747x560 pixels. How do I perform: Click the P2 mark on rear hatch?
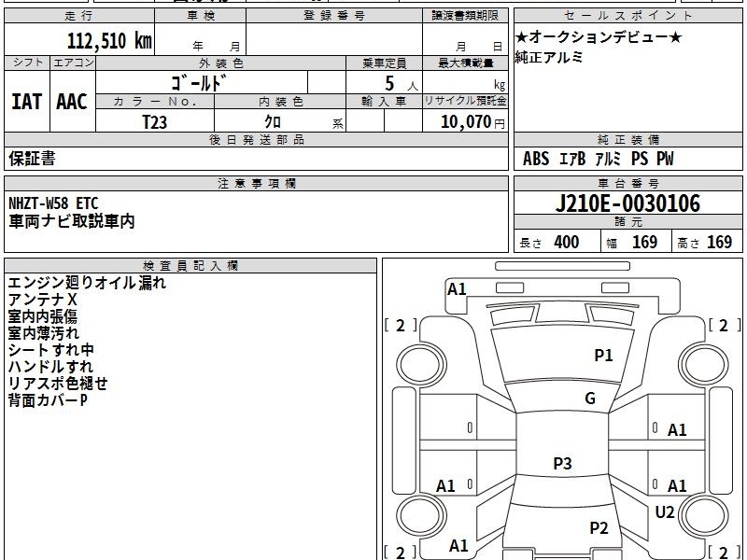tap(599, 528)
